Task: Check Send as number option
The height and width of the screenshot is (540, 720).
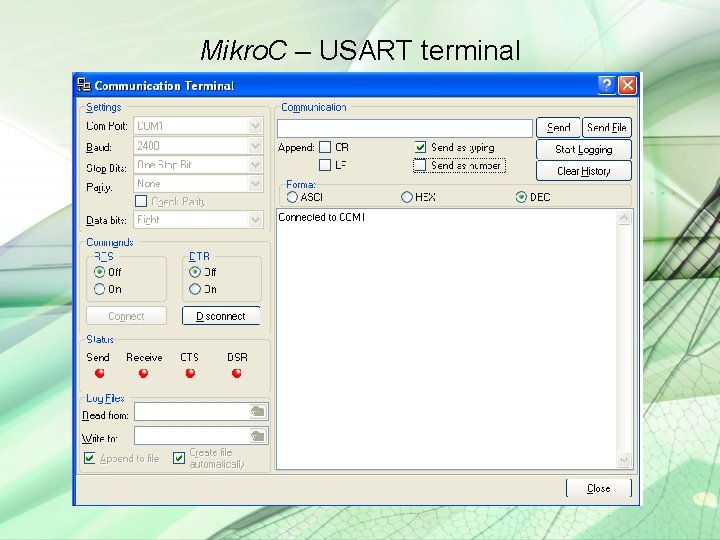Action: [x=420, y=165]
